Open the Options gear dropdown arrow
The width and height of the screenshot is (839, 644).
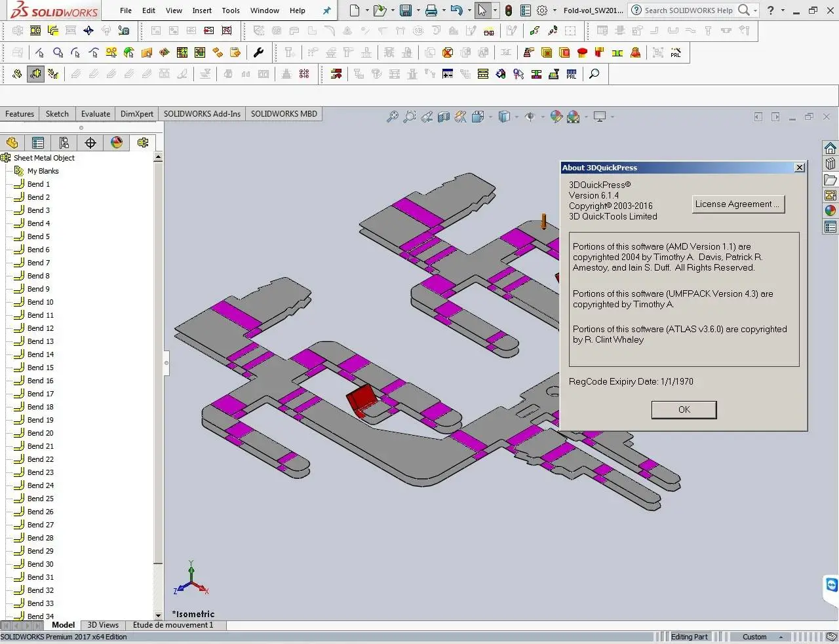[555, 10]
